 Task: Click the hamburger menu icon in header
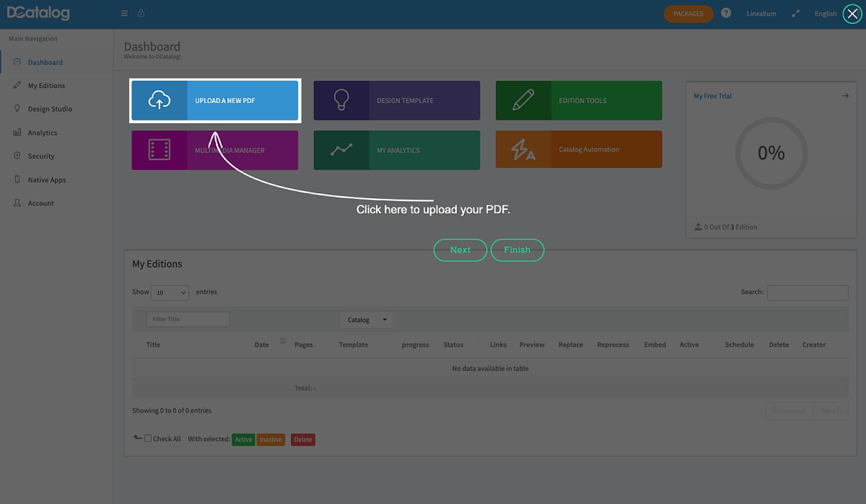124,13
